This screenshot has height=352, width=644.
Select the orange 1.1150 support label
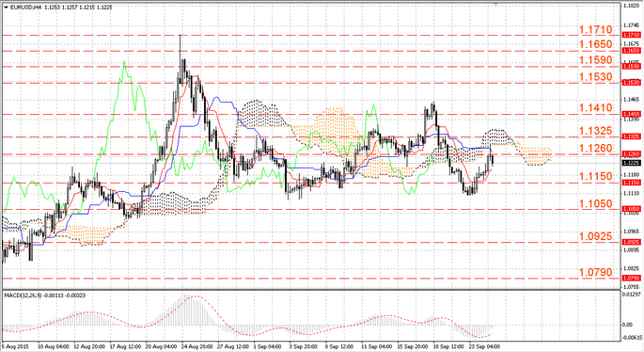tap(595, 176)
